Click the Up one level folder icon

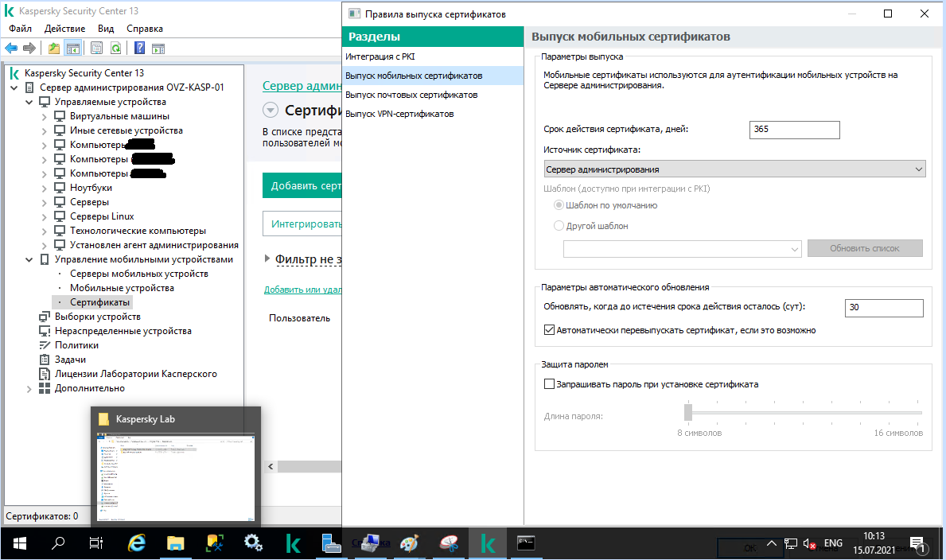coord(54,49)
